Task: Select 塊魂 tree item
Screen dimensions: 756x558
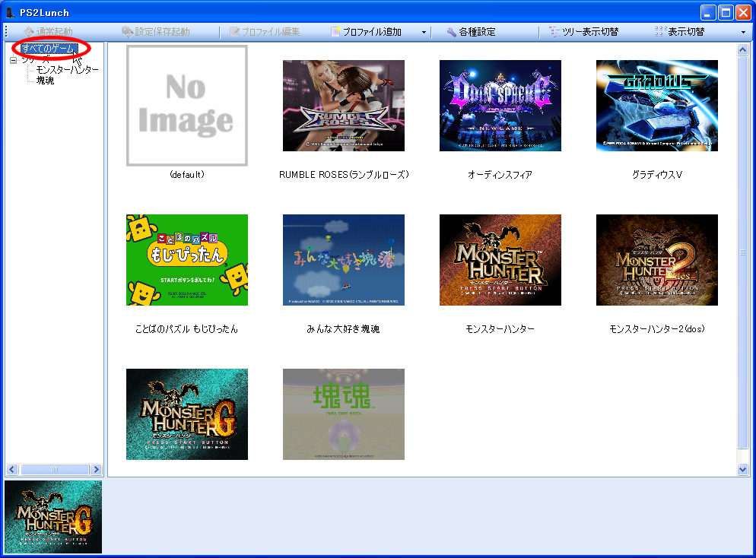Action: 45,80
